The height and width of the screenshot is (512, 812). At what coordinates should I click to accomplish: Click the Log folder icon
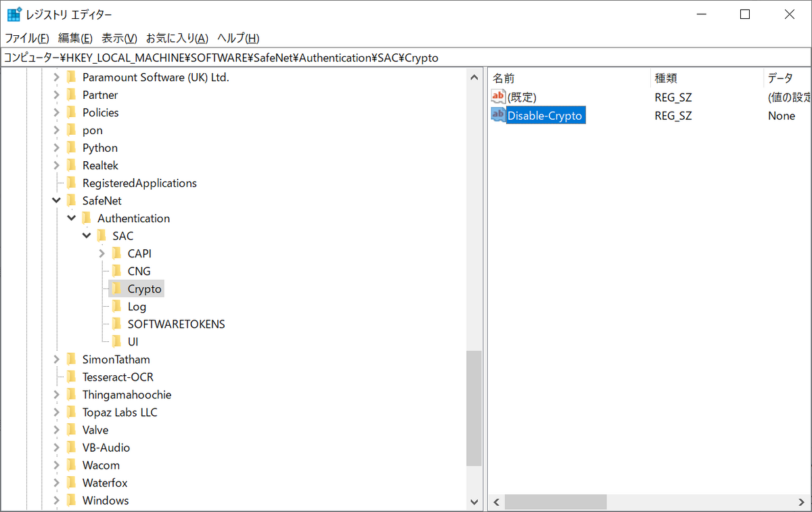(x=116, y=306)
